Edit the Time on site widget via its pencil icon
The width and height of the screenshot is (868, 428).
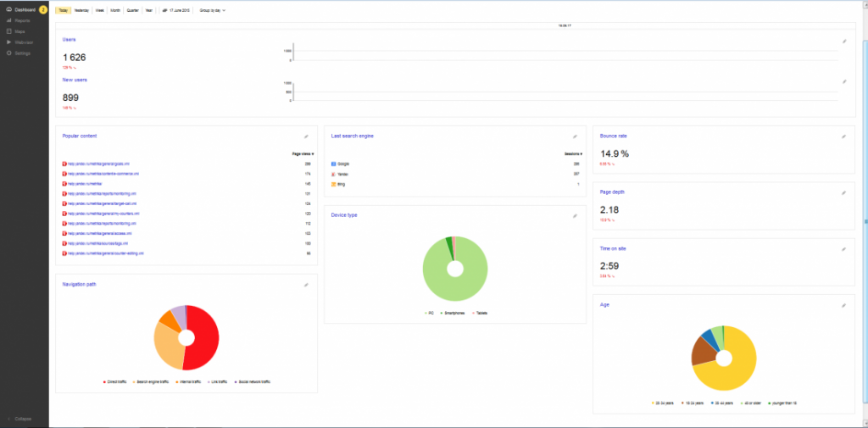click(x=843, y=249)
